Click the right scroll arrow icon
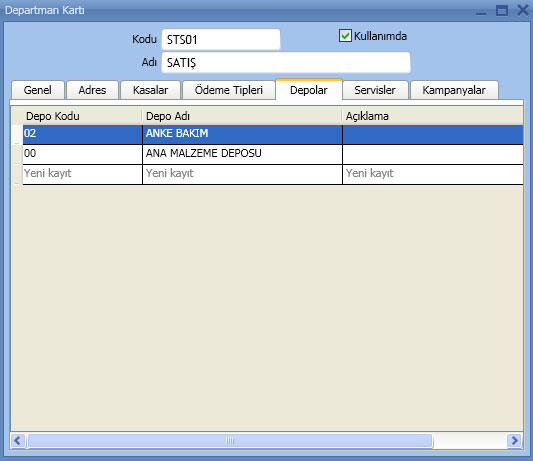The height and width of the screenshot is (461, 533). coord(515,441)
